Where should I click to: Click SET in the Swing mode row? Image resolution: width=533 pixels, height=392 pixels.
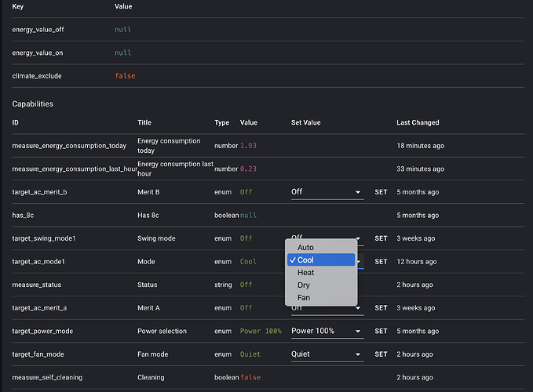point(381,238)
